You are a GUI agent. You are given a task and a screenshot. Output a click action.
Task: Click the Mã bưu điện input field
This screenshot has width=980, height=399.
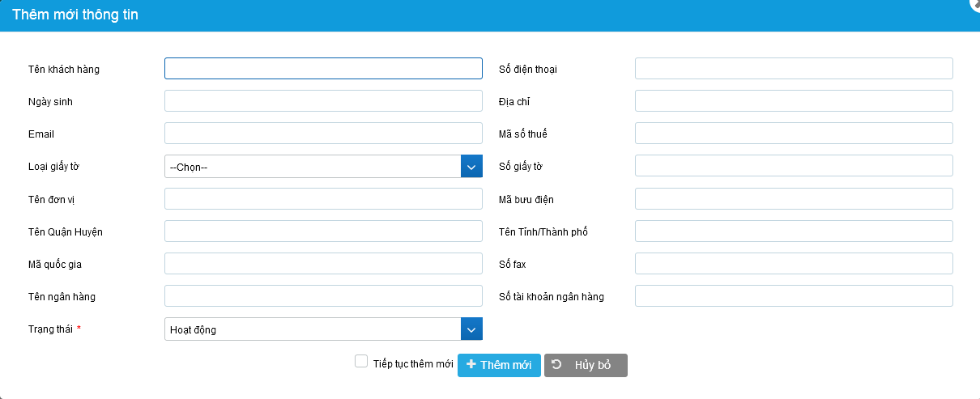coord(794,199)
